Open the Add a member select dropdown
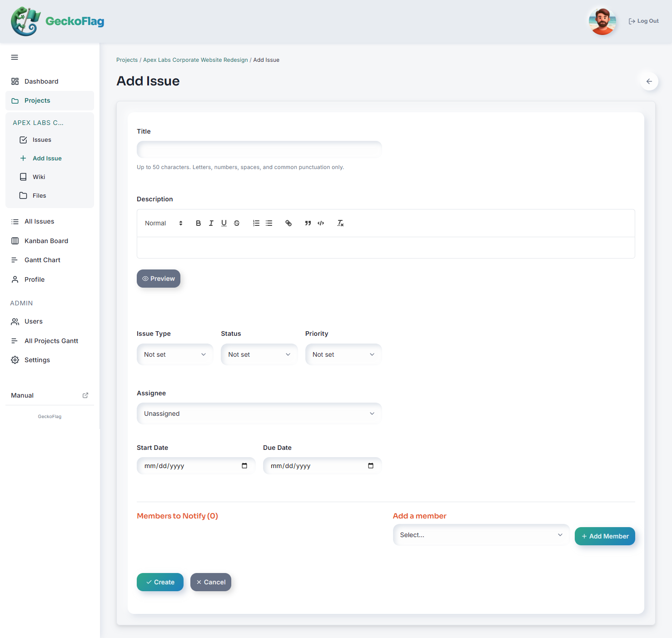The height and width of the screenshot is (638, 672). 481,535
